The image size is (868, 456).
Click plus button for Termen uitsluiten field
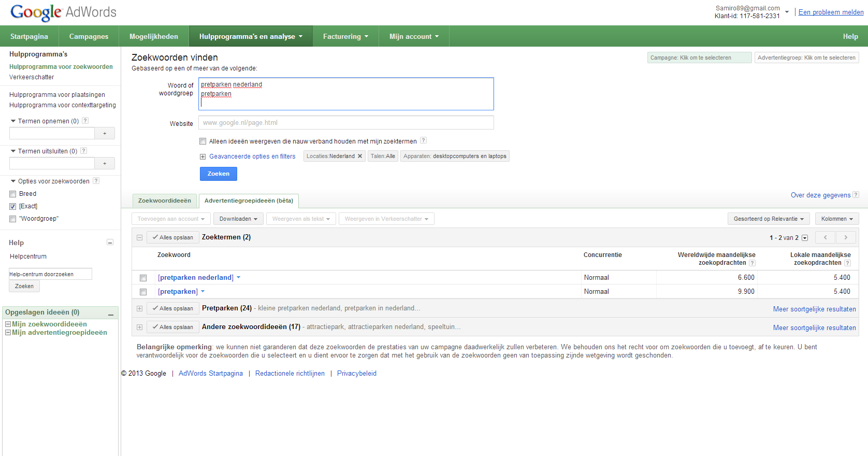pyautogui.click(x=105, y=163)
